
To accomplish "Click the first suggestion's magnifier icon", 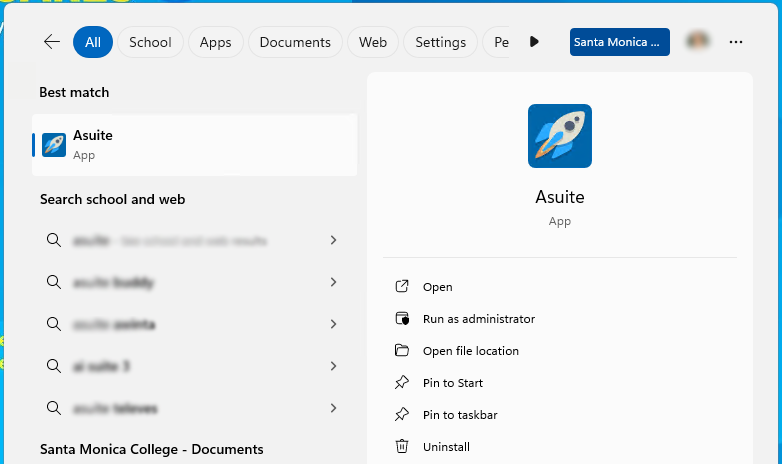I will [54, 240].
